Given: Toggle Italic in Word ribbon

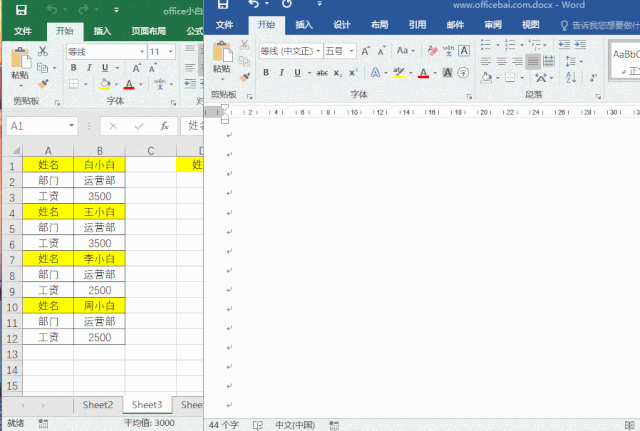Looking at the screenshot, I should (282, 73).
